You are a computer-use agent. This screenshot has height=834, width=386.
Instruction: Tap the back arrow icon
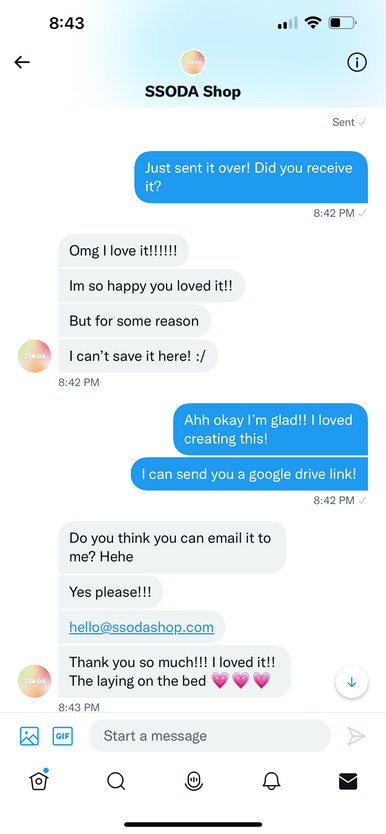[22, 62]
